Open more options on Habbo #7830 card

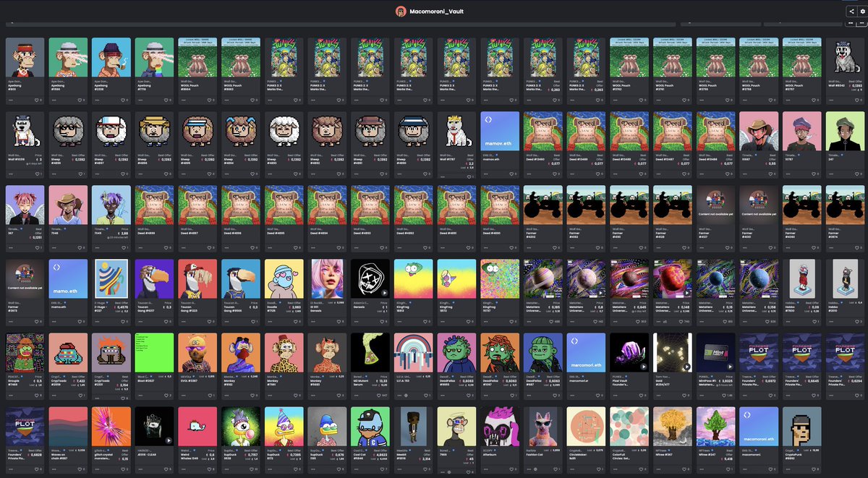click(x=790, y=321)
